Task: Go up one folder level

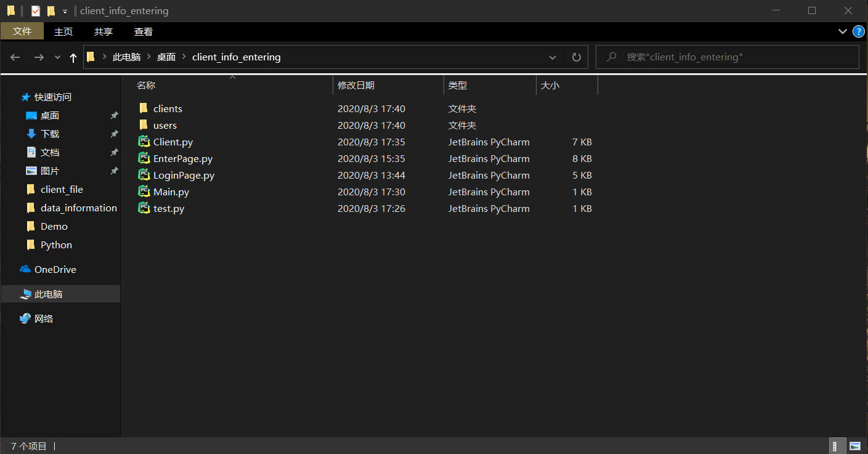Action: 73,57
